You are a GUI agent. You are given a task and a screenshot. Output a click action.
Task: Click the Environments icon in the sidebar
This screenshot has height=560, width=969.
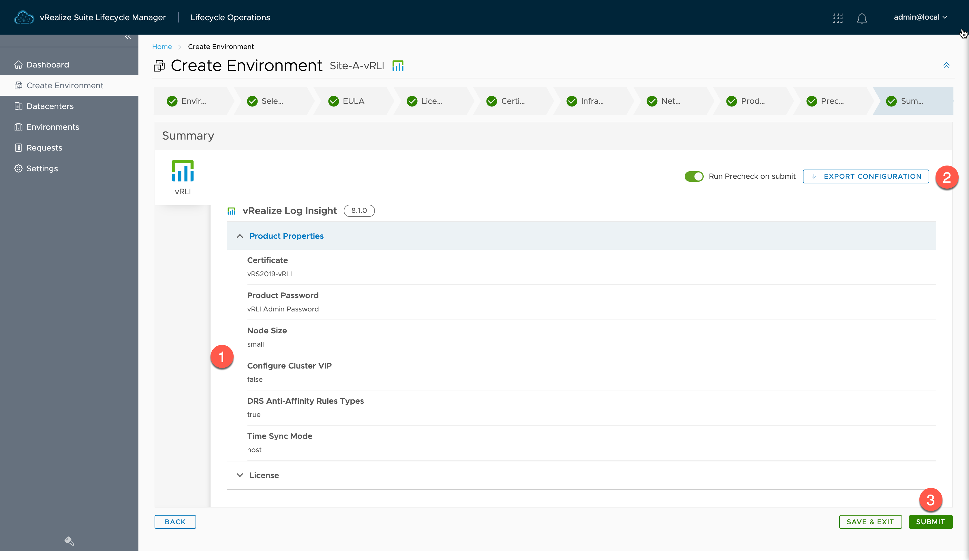tap(18, 127)
